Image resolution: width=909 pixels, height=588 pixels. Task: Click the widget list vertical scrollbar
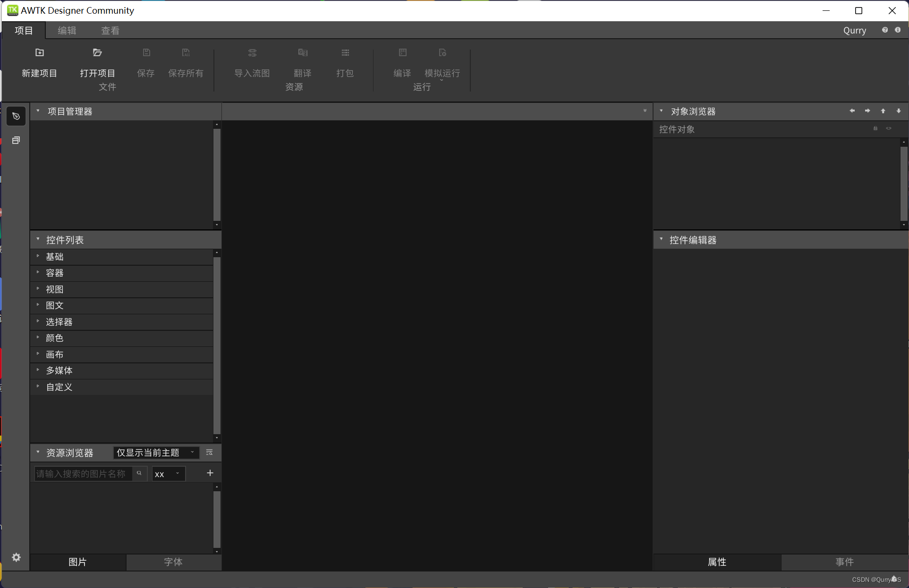coord(217,345)
